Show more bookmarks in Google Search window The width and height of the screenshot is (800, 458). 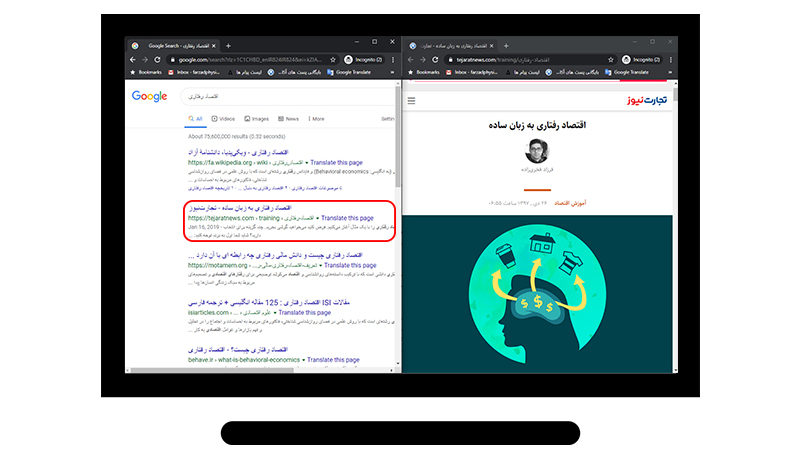point(392,72)
